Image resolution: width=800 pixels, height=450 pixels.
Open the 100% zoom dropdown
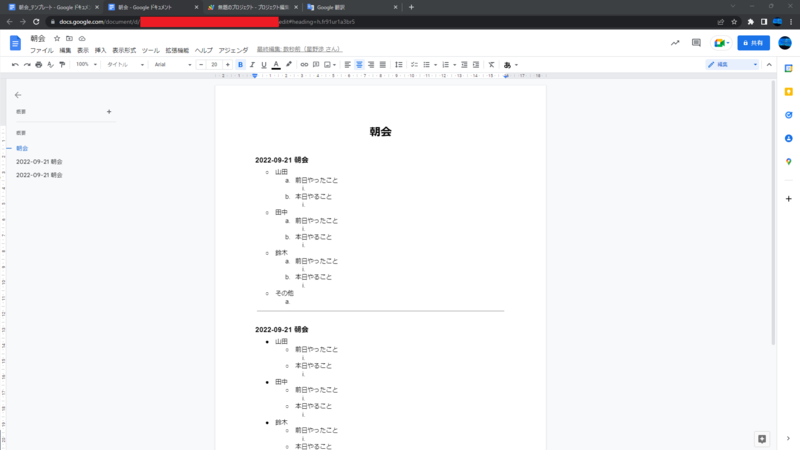86,64
